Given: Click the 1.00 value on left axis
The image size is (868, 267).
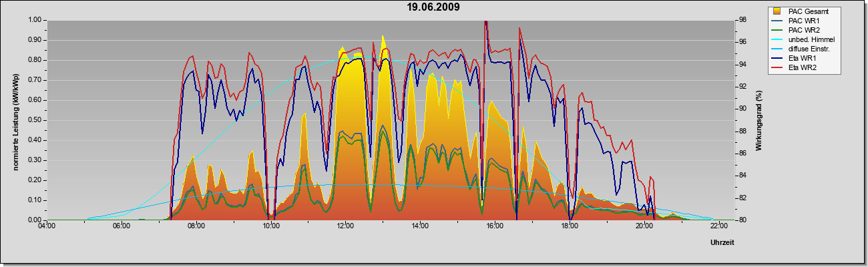Looking at the screenshot, I should coord(35,20).
